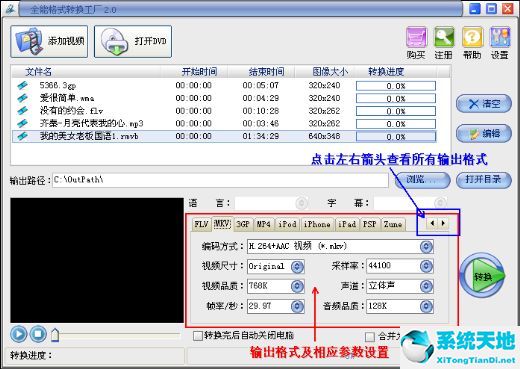
Task: Click the 打开目录 open folder button
Action: click(x=483, y=180)
